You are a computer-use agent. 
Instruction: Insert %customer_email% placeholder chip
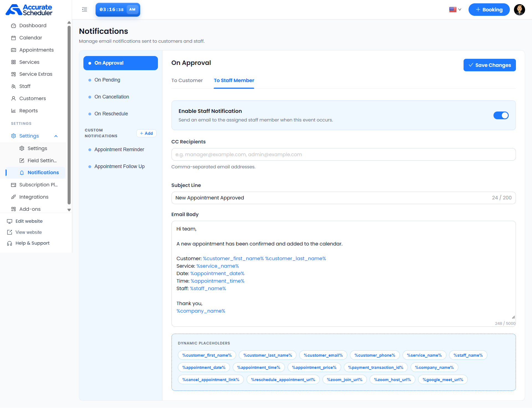(323, 355)
